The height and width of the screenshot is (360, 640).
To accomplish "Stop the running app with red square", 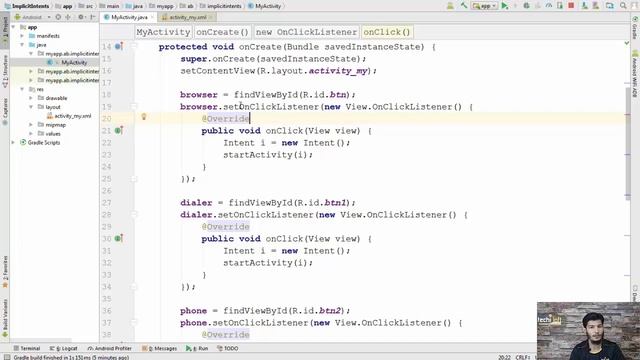I will point(571,6).
